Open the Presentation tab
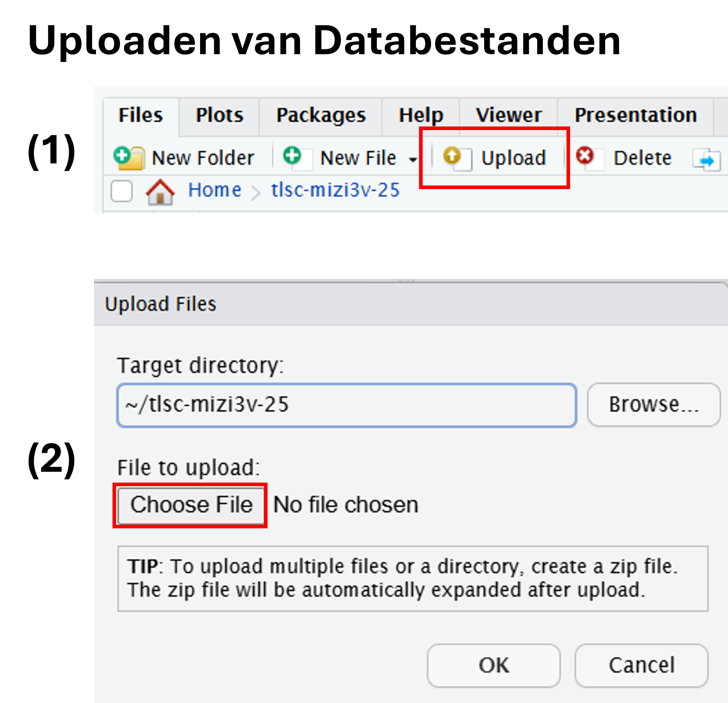Image resolution: width=728 pixels, height=703 pixels. pyautogui.click(x=636, y=115)
